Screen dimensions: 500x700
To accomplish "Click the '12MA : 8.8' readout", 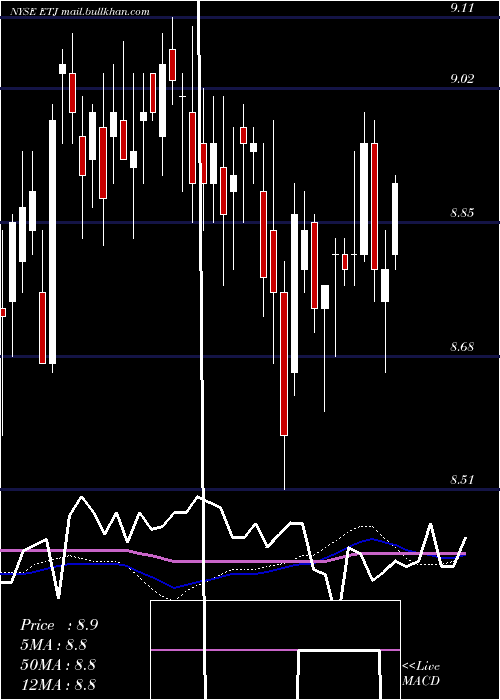I will (58, 684).
